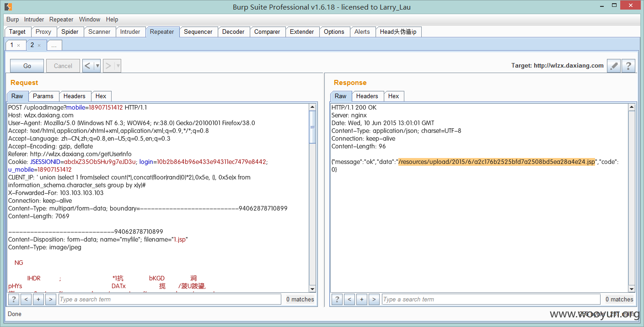
Task: Switch to the Intruder tool tab
Action: (x=130, y=32)
